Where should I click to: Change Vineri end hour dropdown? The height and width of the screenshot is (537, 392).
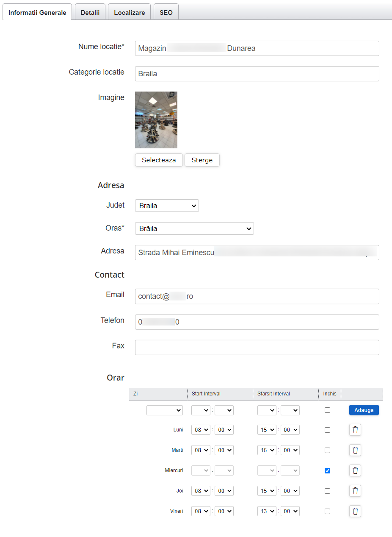click(x=267, y=511)
